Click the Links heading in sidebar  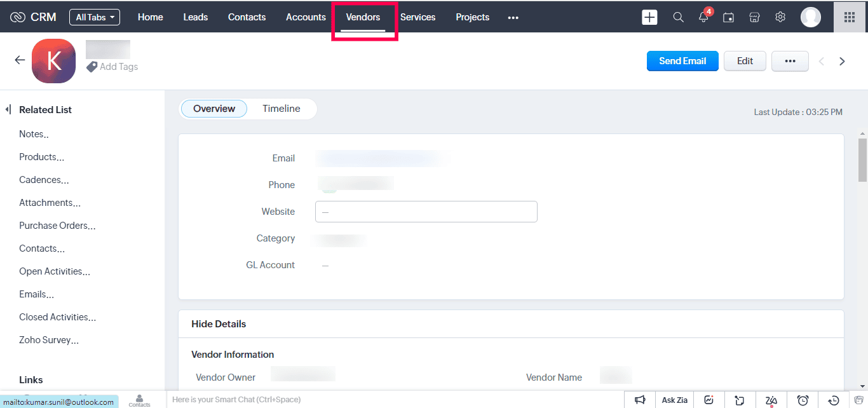tap(31, 379)
